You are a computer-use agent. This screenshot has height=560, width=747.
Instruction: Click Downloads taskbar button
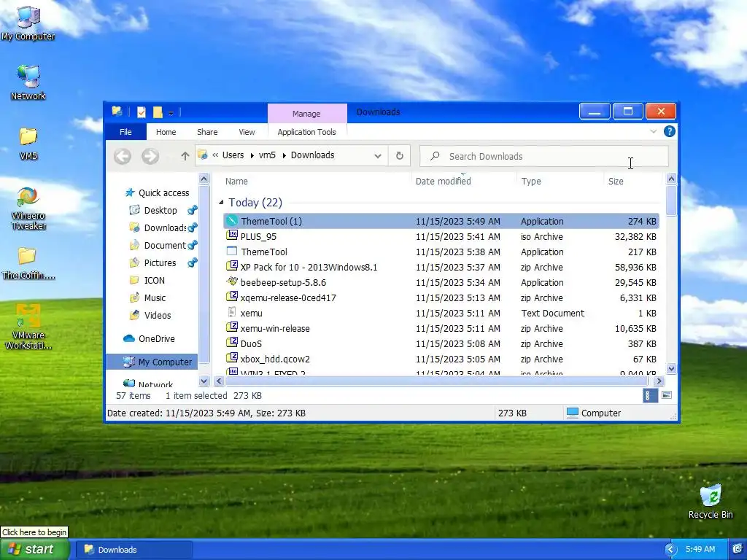pos(134,550)
